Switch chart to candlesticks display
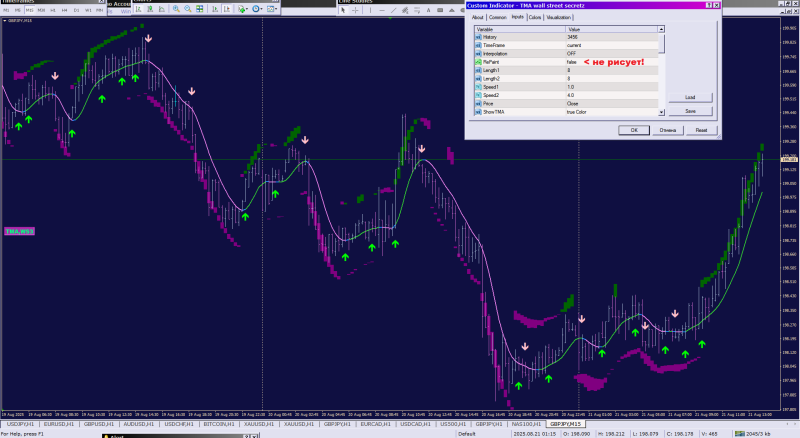Image resolution: width=800 pixels, height=438 pixels. [151, 9]
